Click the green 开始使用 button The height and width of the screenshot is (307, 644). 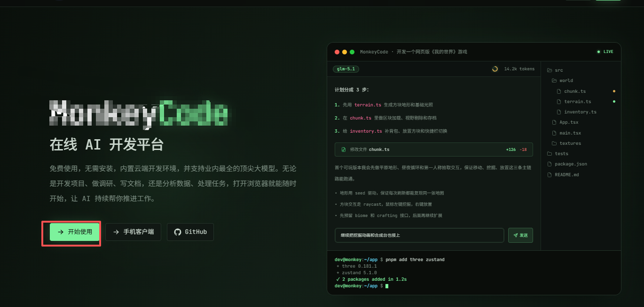click(x=74, y=232)
